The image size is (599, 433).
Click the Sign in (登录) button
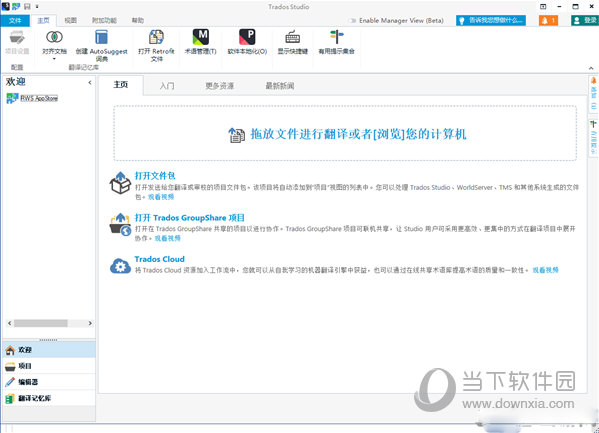(x=585, y=21)
